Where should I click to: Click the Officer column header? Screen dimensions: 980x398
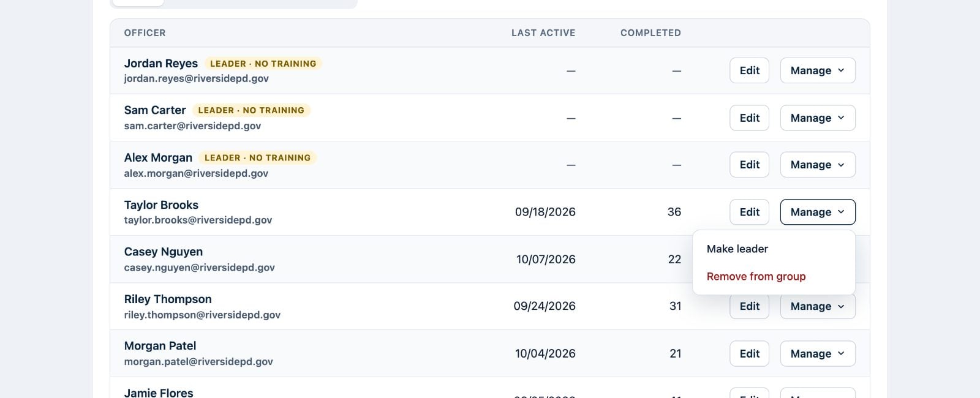point(145,33)
